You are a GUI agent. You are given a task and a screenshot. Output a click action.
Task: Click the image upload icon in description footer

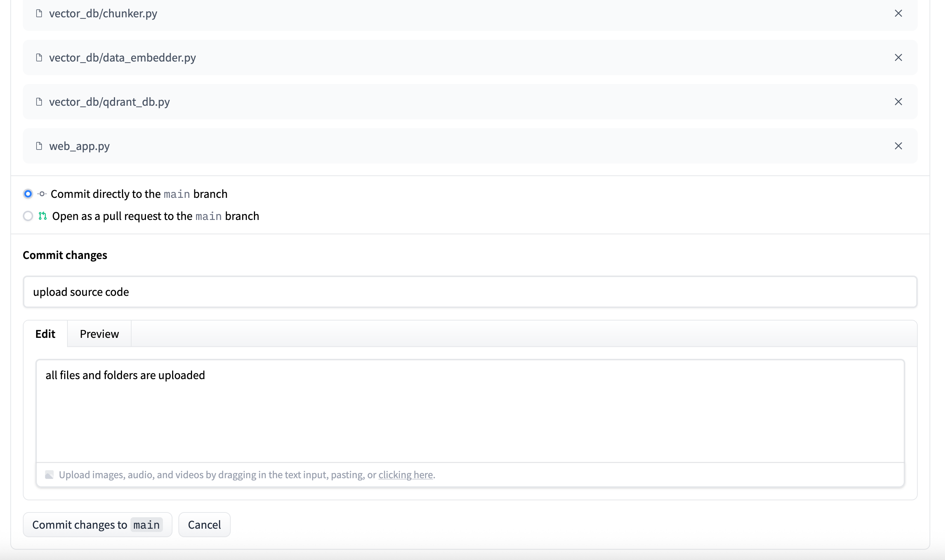(x=49, y=474)
